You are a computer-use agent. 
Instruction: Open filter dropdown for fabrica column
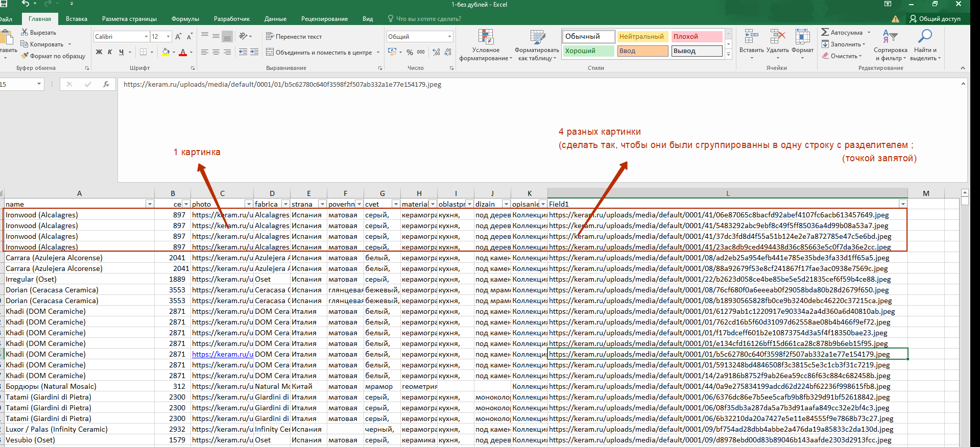pos(285,204)
